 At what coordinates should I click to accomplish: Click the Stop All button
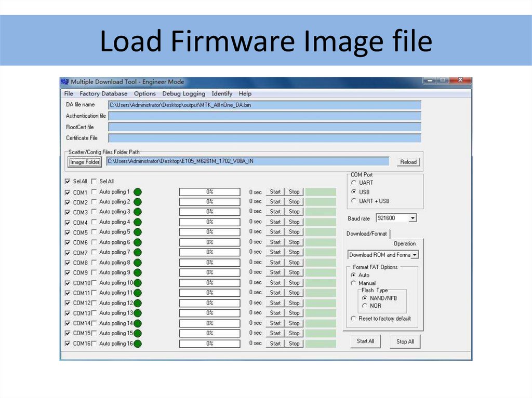(x=405, y=341)
